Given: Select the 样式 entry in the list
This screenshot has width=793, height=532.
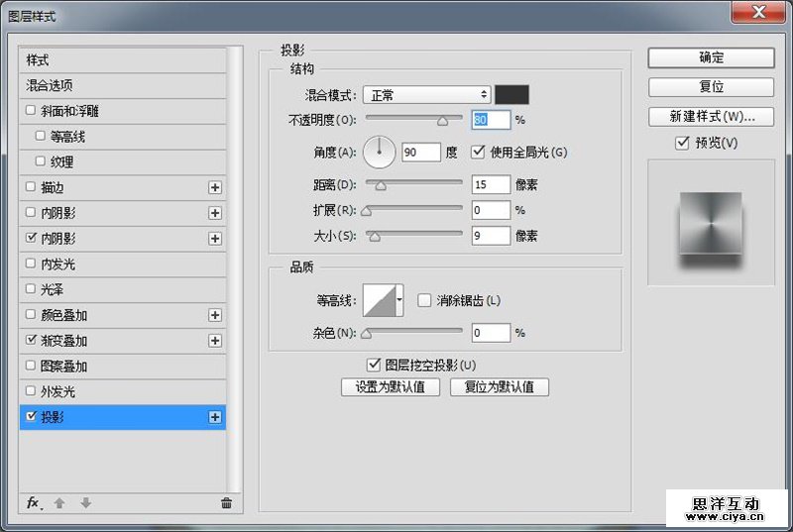Looking at the screenshot, I should point(122,60).
